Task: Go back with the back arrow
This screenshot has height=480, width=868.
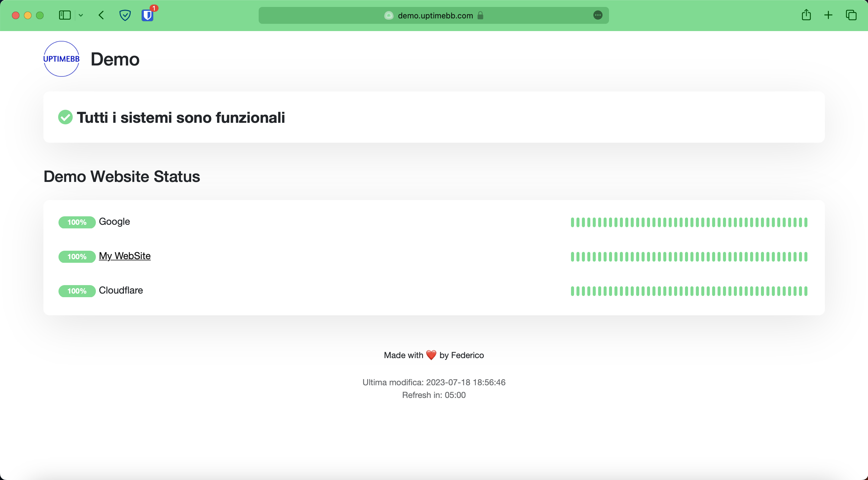Action: pyautogui.click(x=101, y=15)
